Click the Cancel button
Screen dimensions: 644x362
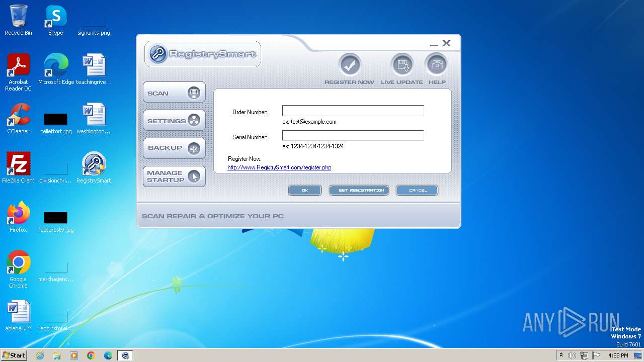417,190
